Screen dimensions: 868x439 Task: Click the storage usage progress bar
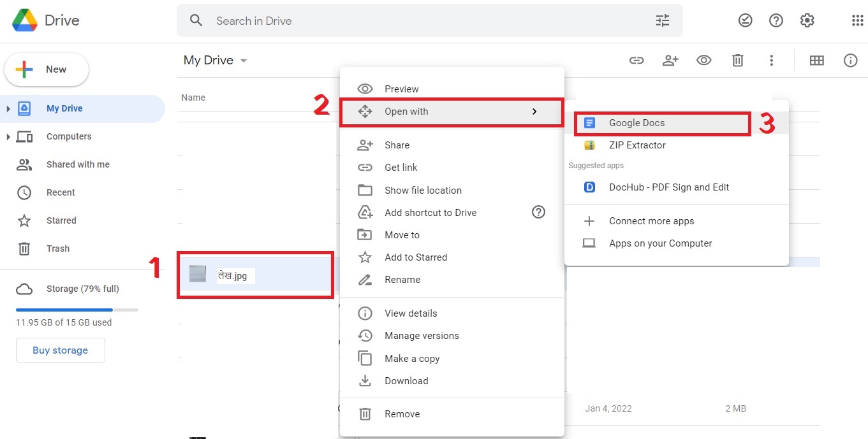(77, 310)
